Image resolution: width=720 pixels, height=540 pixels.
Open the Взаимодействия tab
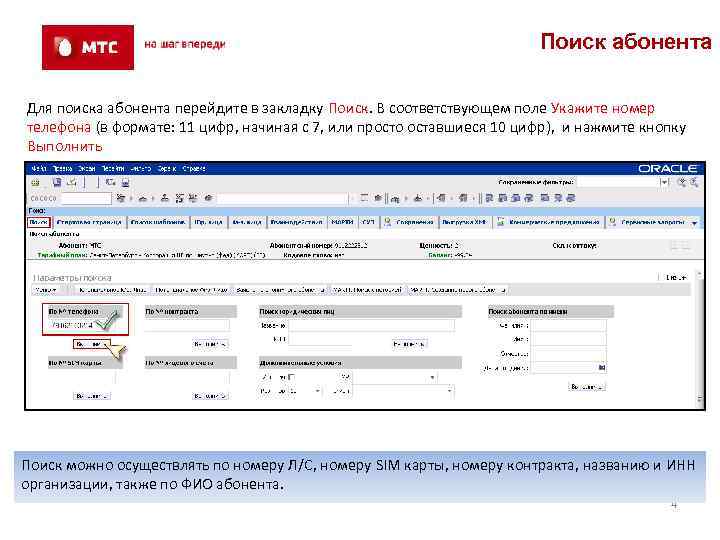coord(297,222)
